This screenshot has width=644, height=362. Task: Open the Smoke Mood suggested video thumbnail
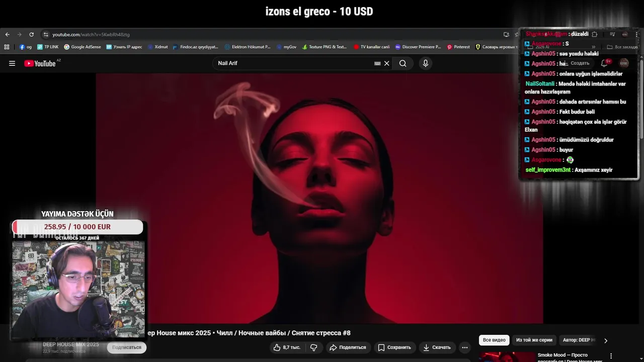tap(506, 357)
